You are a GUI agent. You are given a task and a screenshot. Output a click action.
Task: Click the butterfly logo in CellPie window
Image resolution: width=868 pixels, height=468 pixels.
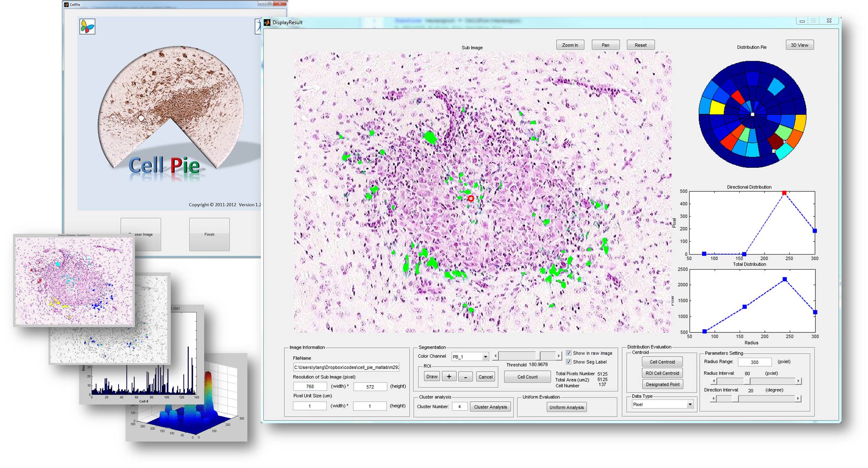87,26
